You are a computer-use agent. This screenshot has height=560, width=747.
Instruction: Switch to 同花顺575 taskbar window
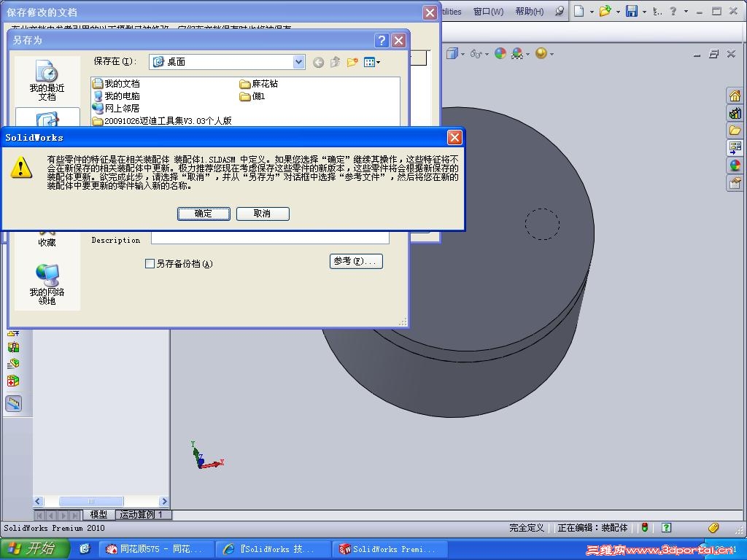pos(156,549)
